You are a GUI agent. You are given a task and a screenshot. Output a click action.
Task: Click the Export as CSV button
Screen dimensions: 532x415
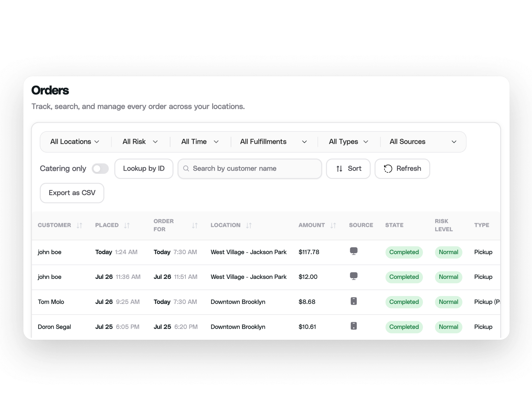point(72,193)
